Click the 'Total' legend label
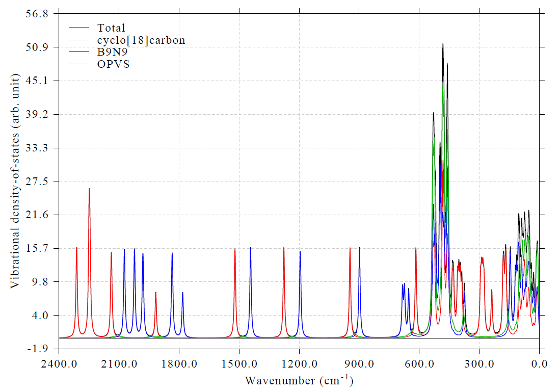The width and height of the screenshot is (560, 392). point(111,28)
